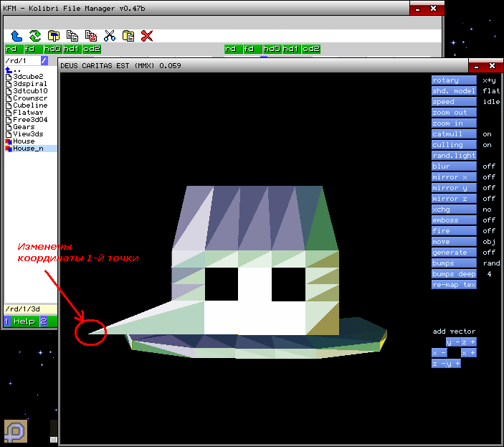Screen dimensions: 504x447
Task: Click the /rd/1 path field
Action: pyautogui.click(x=22, y=61)
